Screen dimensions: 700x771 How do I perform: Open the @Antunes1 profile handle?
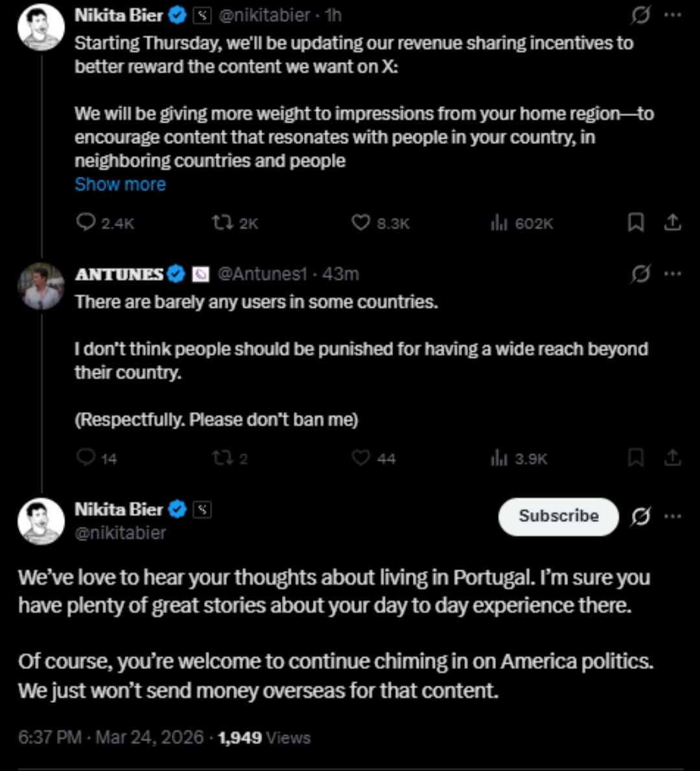tap(262, 274)
